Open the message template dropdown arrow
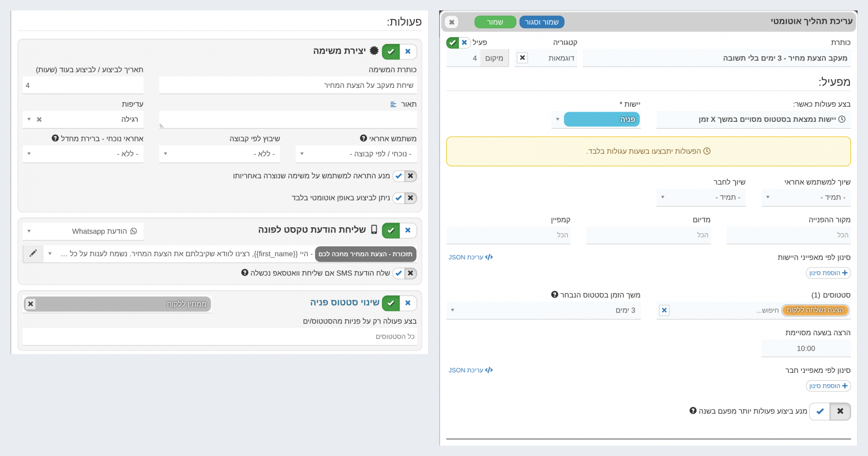The image size is (868, 456). (x=50, y=254)
